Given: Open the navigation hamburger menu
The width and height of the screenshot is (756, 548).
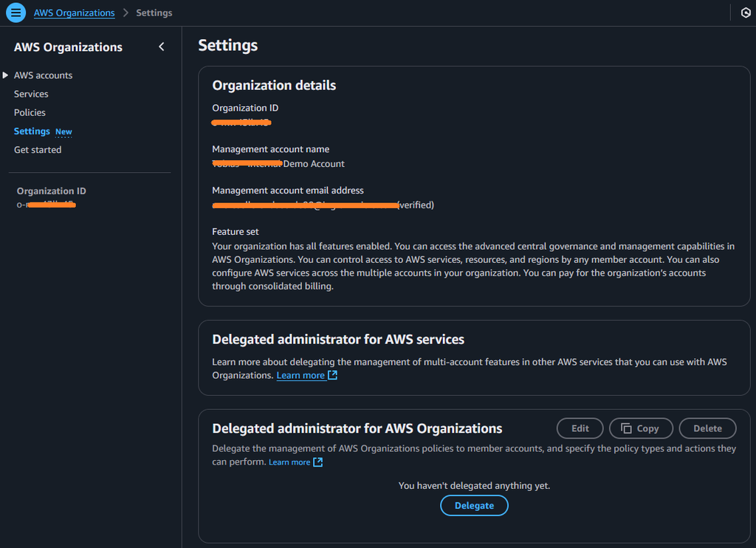Looking at the screenshot, I should (x=16, y=13).
